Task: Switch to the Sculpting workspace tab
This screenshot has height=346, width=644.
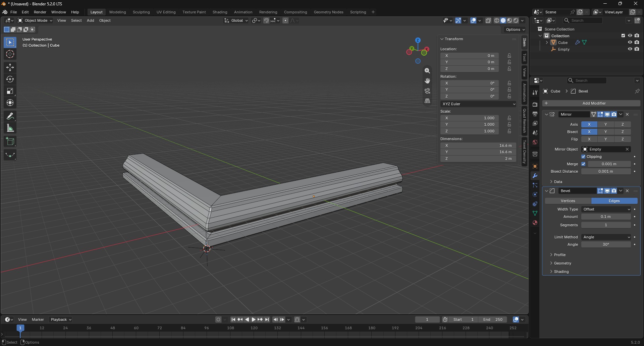Action: coord(141,12)
